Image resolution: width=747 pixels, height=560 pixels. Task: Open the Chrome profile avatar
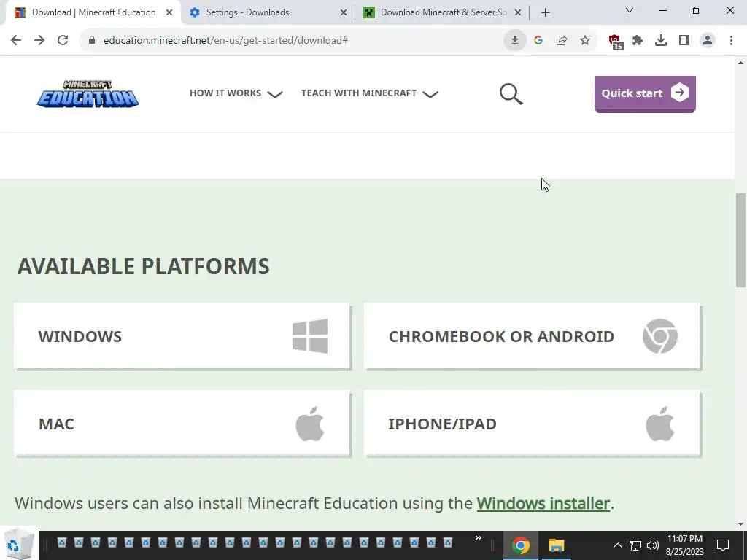(708, 40)
